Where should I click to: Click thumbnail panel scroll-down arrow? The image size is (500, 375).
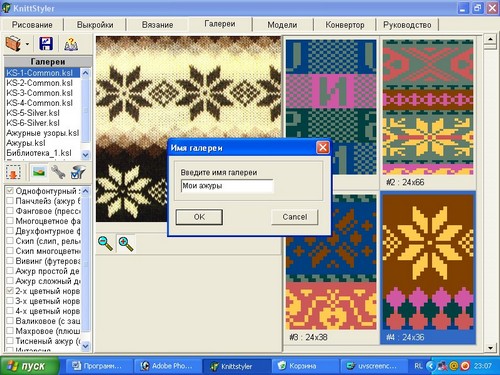tap(490, 348)
